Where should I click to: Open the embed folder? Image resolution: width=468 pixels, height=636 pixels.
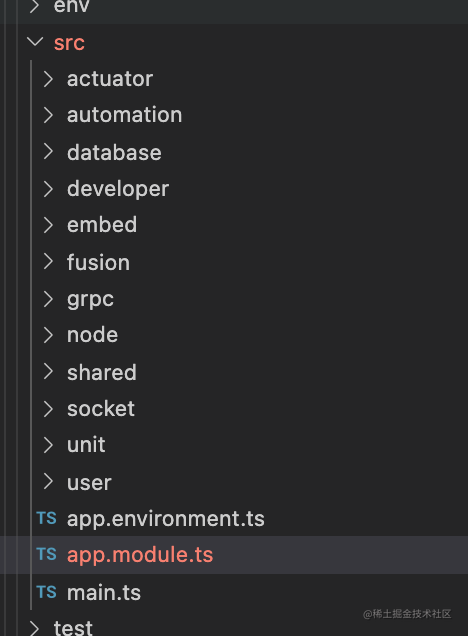tap(102, 225)
